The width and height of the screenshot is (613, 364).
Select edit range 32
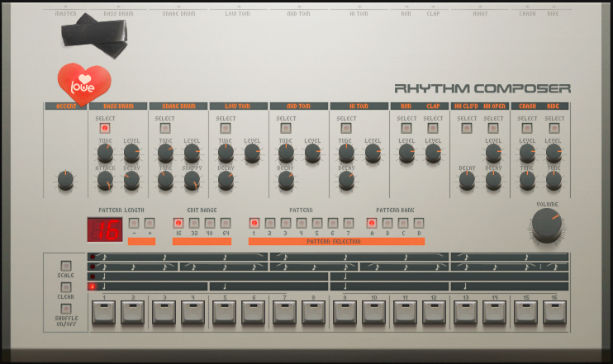click(194, 223)
